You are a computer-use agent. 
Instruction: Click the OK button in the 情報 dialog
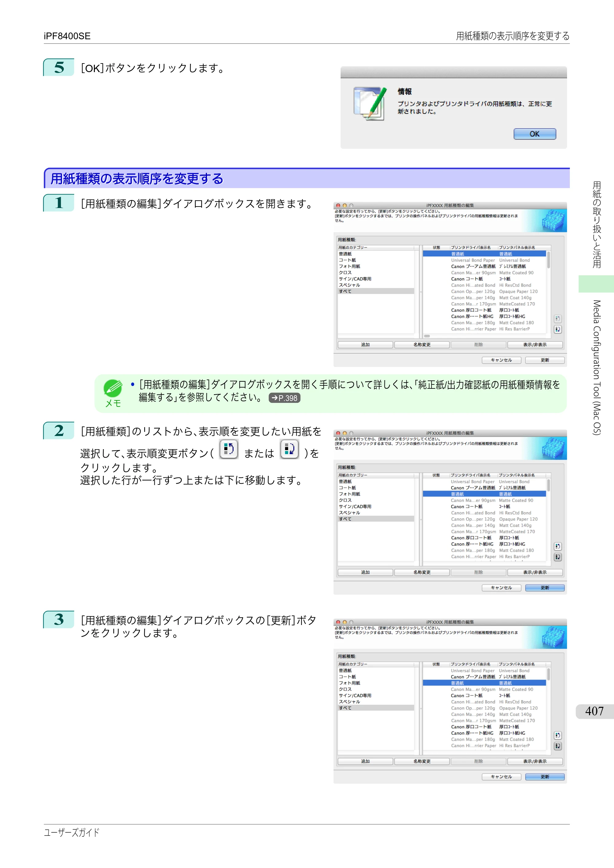tap(534, 134)
